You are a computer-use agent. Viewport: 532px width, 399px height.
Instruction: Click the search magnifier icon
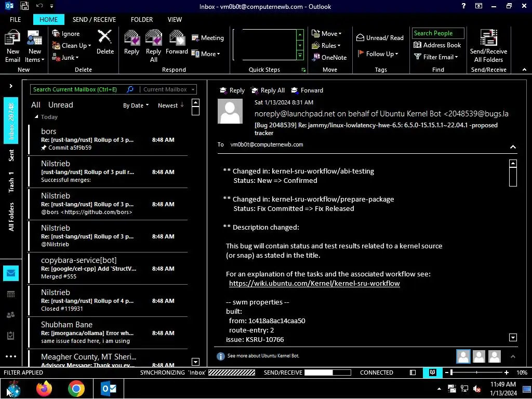click(x=130, y=89)
